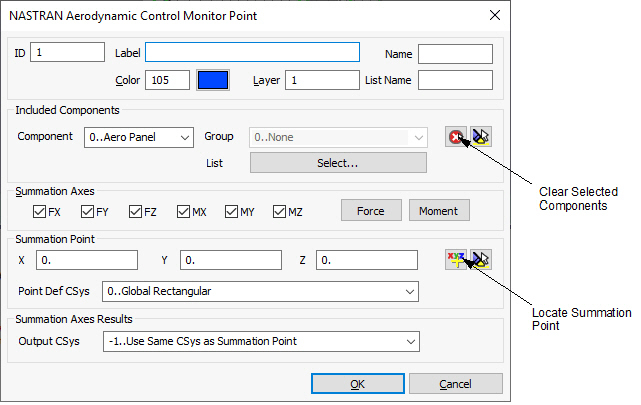Click the Cancel button
This screenshot has height=405, width=641.
pos(456,384)
